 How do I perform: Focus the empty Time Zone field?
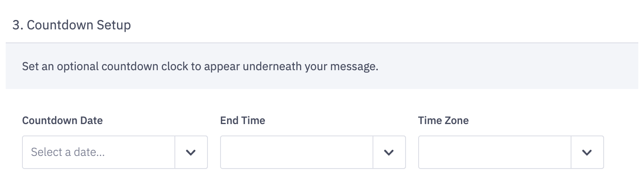coord(494,152)
